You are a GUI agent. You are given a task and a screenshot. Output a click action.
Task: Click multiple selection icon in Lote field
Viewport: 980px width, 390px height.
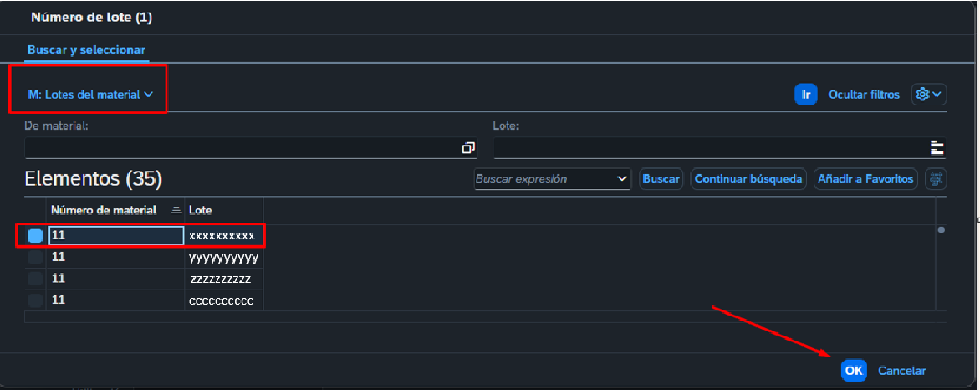coord(937,148)
